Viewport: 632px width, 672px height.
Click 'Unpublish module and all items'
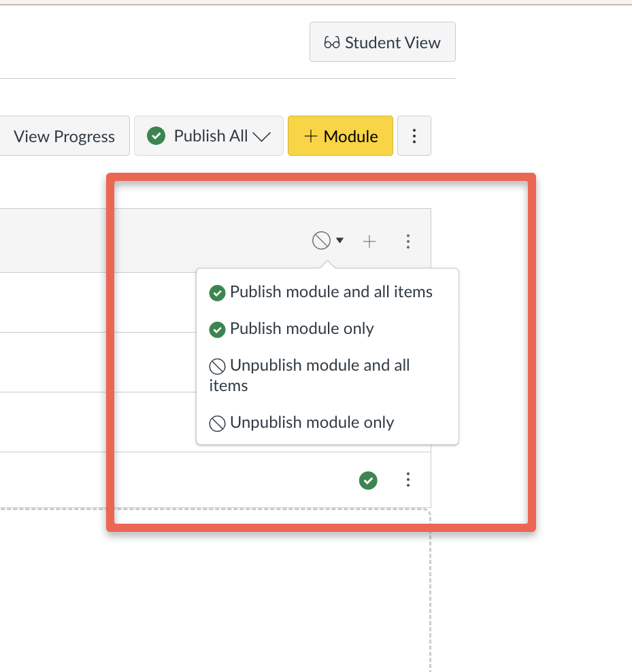310,375
